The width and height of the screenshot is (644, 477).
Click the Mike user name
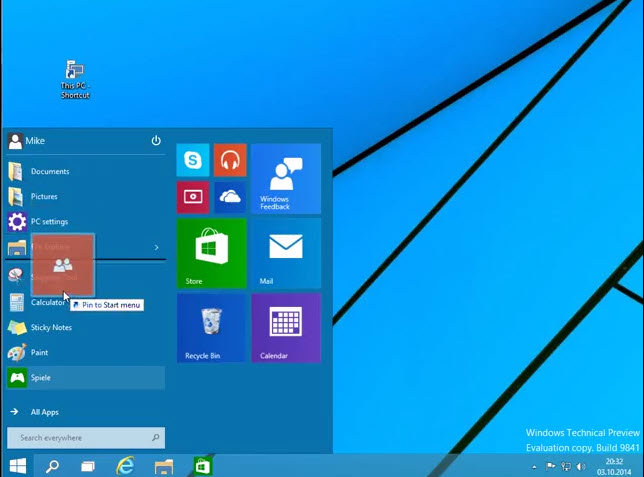pyautogui.click(x=35, y=141)
